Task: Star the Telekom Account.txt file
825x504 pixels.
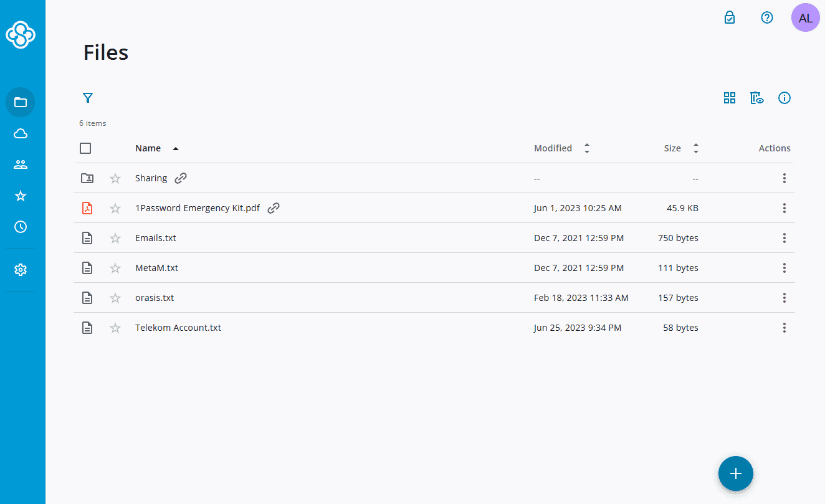Action: coord(115,328)
